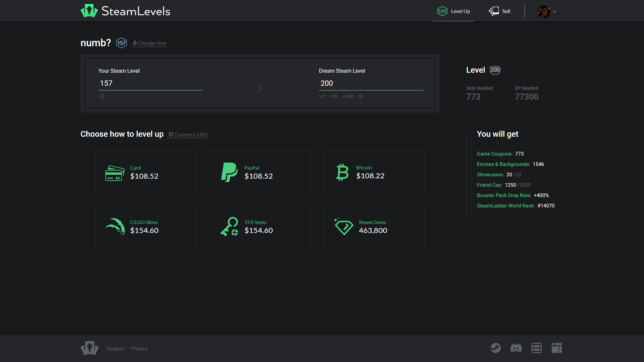Open the Currency: USD selector
Screen dimensions: 644x362
point(187,134)
